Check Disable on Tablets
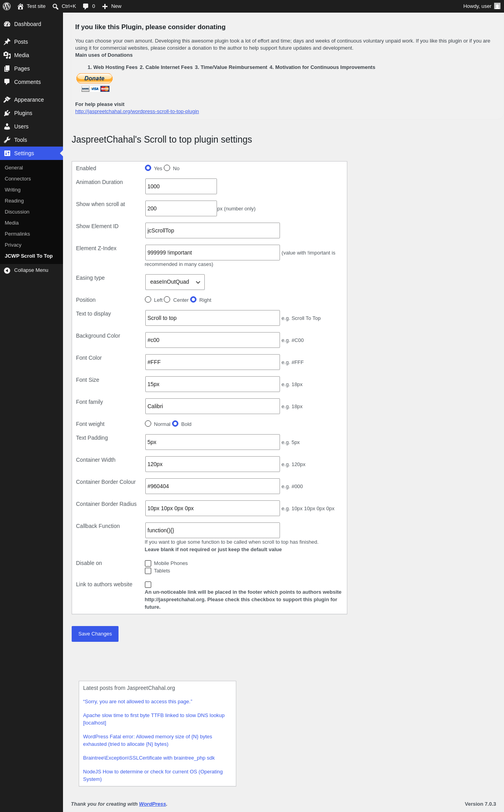This screenshot has width=504, height=812. point(148,571)
